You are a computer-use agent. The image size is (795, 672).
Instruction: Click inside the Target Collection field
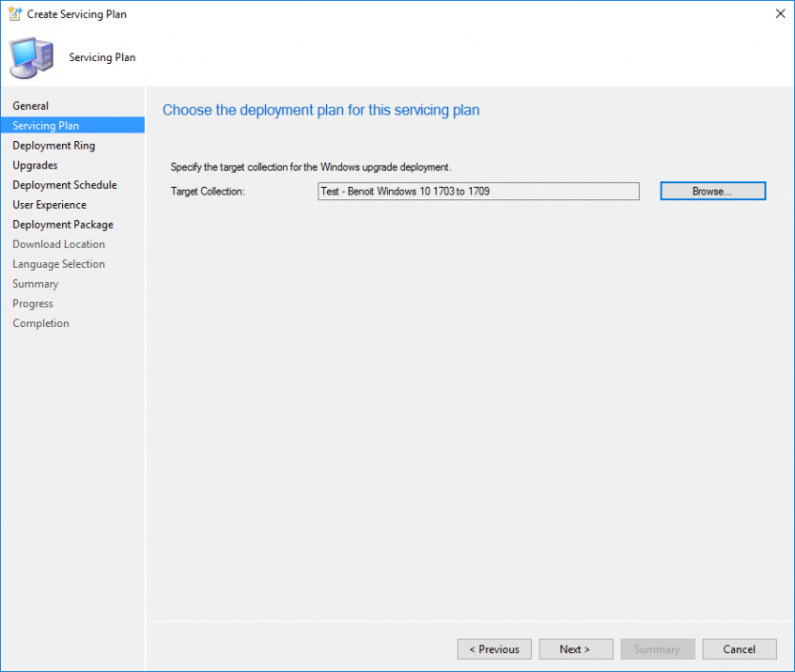(477, 191)
